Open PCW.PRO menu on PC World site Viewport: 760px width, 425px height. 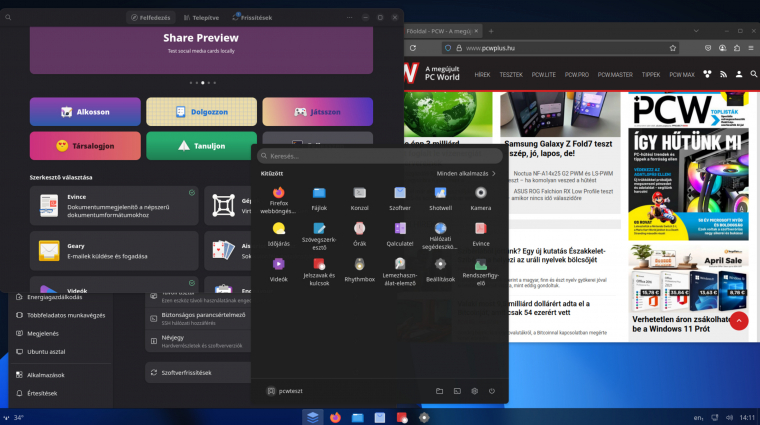coord(576,75)
